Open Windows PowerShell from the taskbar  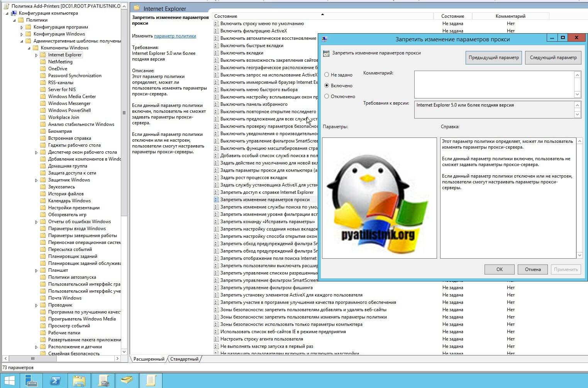tap(55, 381)
